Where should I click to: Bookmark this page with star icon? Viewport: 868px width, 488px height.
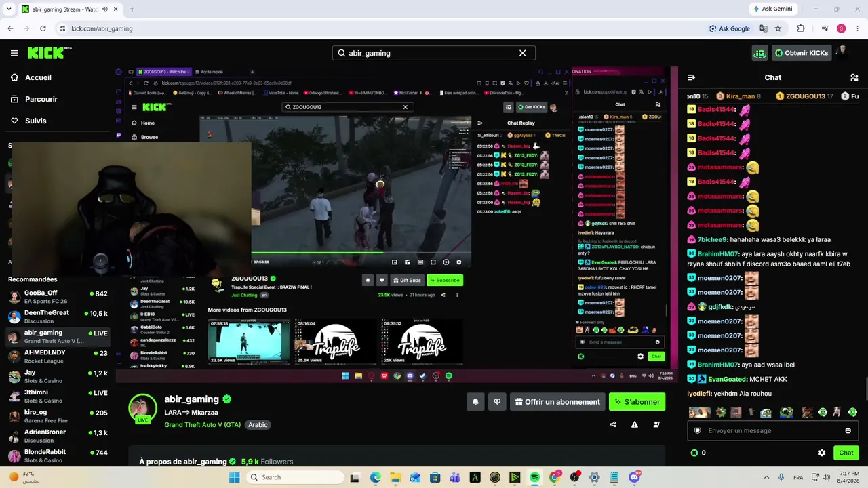[778, 28]
